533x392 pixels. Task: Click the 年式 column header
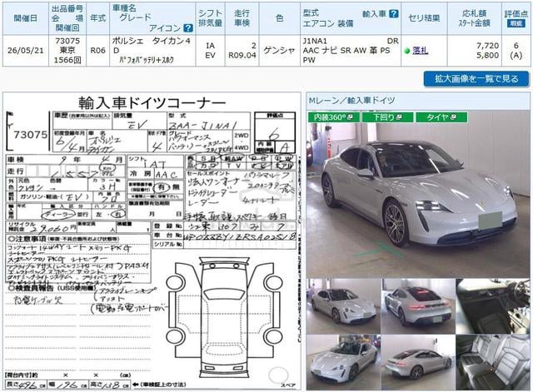[x=98, y=18]
